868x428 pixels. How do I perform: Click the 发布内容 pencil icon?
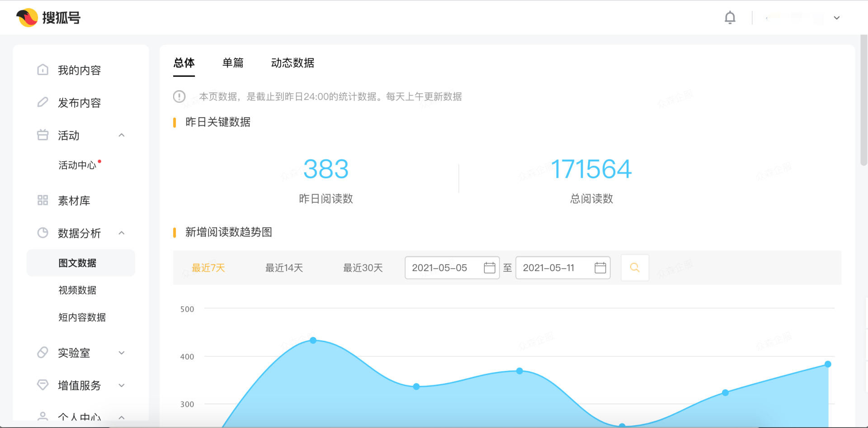[x=42, y=102]
